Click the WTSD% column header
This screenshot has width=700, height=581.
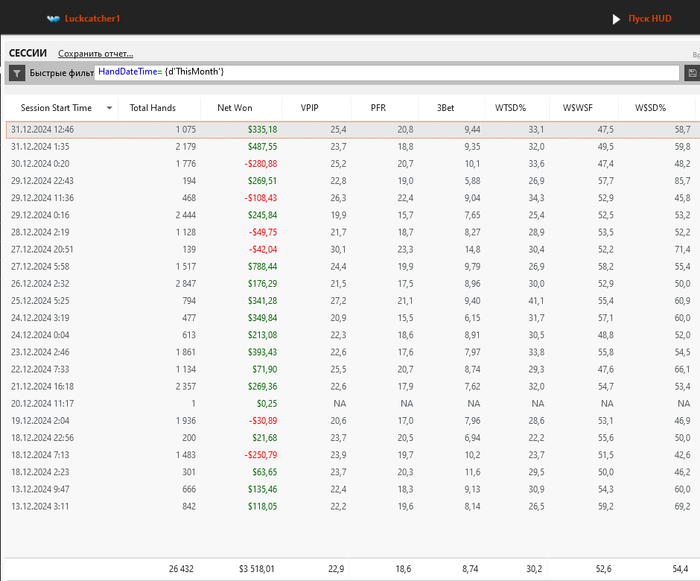tap(513, 108)
